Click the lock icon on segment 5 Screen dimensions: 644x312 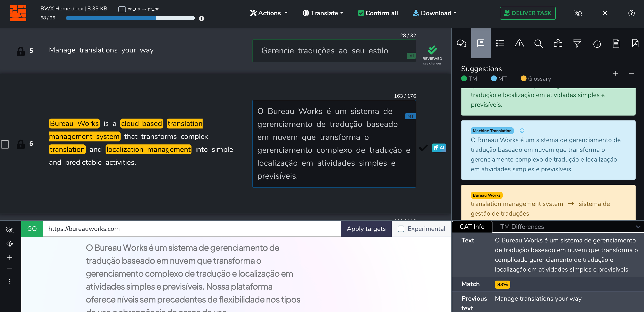(x=21, y=51)
